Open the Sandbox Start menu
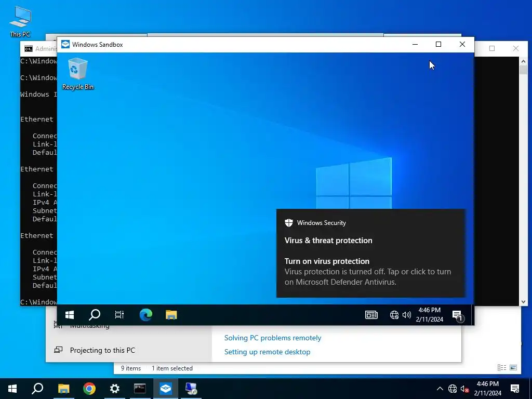 [x=70, y=315]
